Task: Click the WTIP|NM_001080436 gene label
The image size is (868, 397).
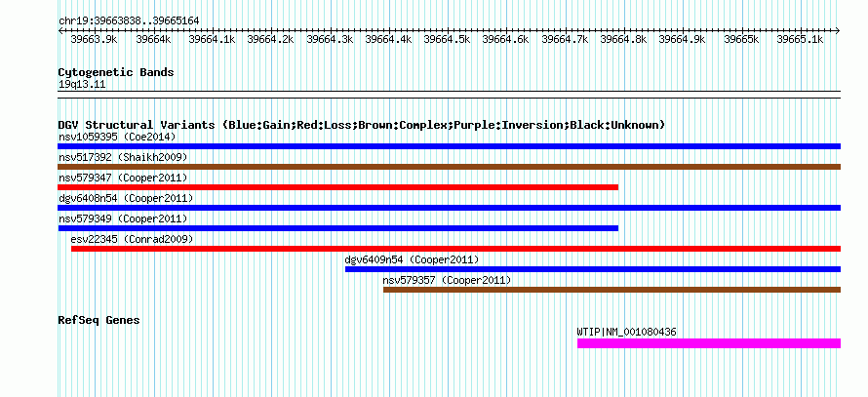Action: (627, 333)
